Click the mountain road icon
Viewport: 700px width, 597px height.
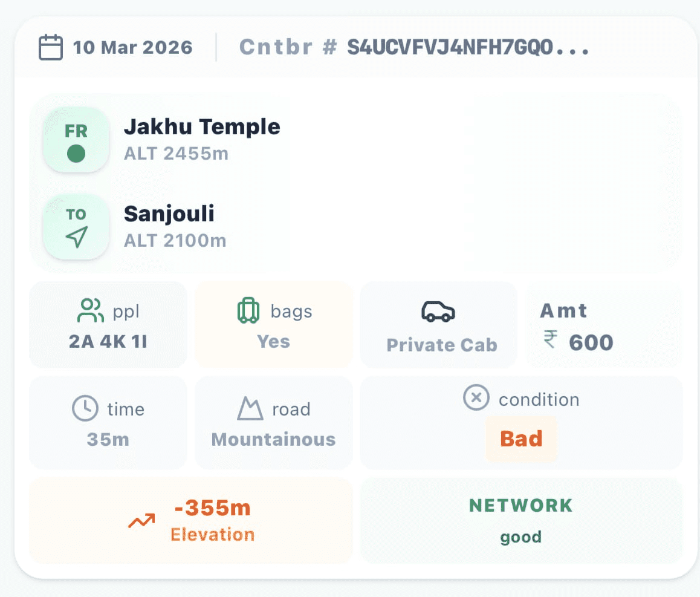(x=250, y=408)
